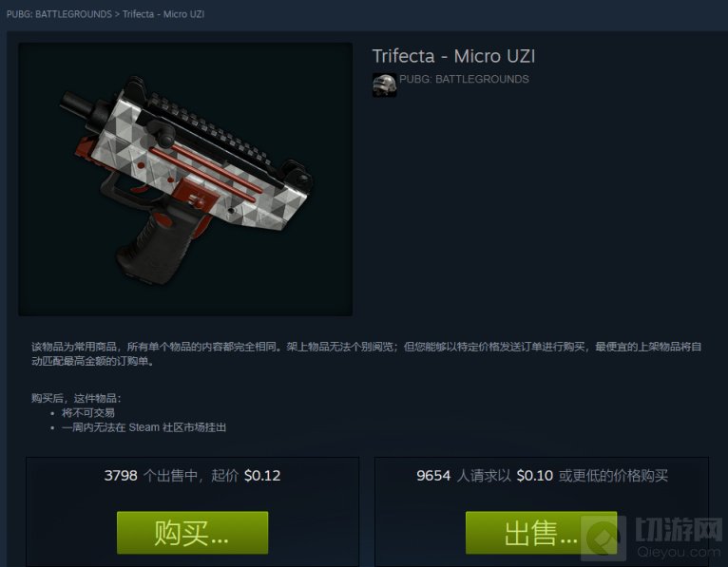This screenshot has width=728, height=567.
Task: Select the 9654 人请求以 buy order count
Action: tap(464, 476)
